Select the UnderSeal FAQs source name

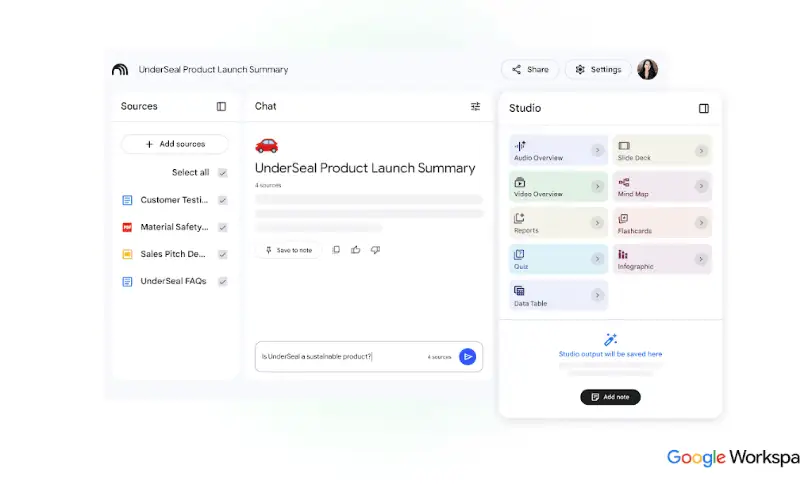pos(173,281)
